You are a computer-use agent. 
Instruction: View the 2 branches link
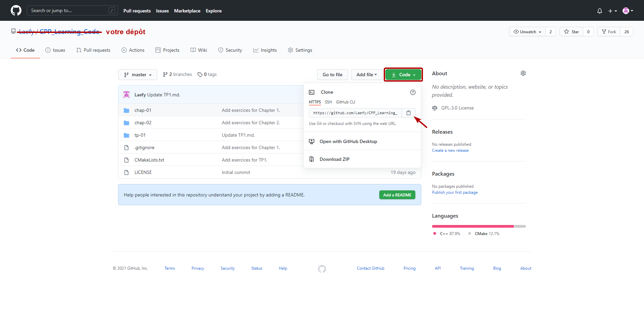coord(177,74)
